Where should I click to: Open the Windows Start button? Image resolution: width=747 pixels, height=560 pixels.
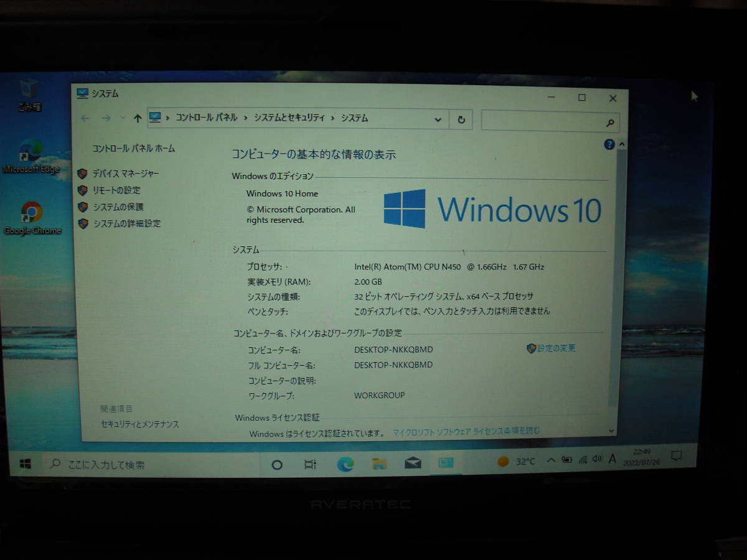click(x=26, y=464)
